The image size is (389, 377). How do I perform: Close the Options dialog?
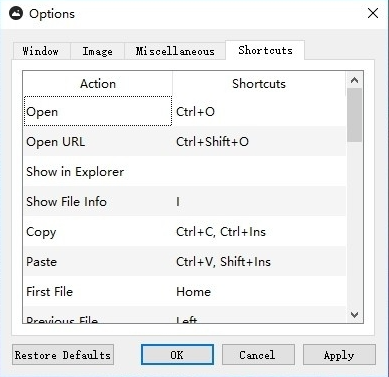pos(373,14)
